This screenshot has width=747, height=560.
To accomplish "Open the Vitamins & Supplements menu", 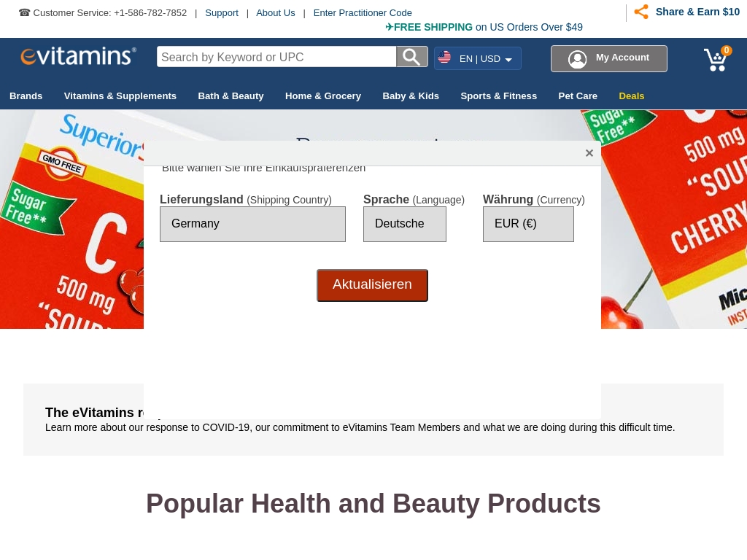I will [x=120, y=96].
